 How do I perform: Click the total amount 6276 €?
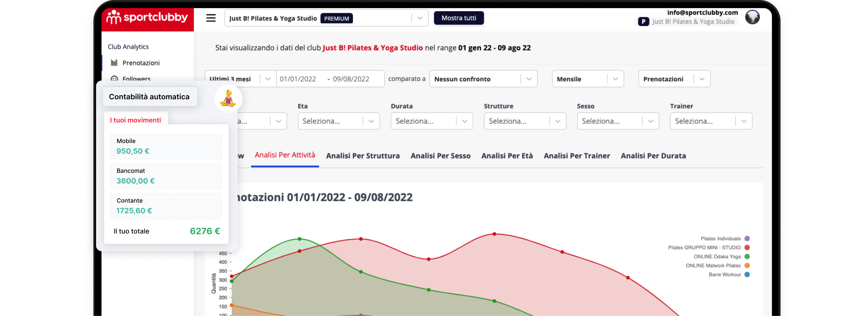(x=204, y=231)
